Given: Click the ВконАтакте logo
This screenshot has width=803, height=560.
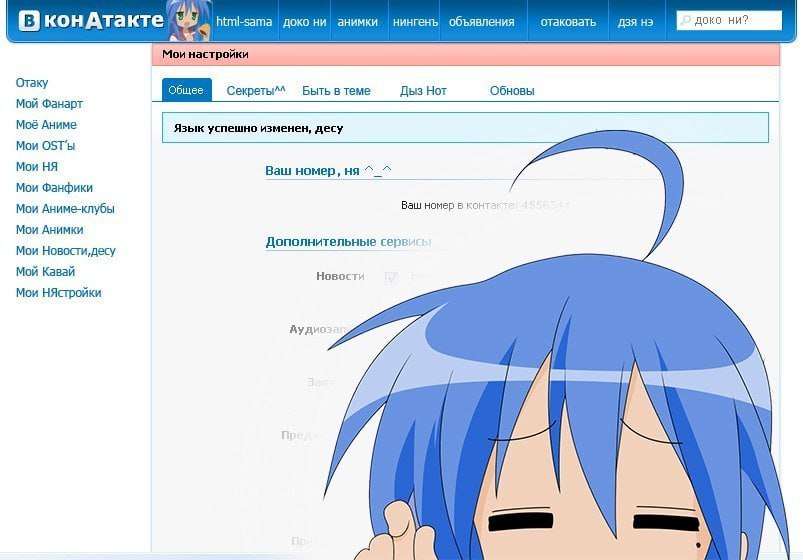Looking at the screenshot, I should [x=90, y=21].
